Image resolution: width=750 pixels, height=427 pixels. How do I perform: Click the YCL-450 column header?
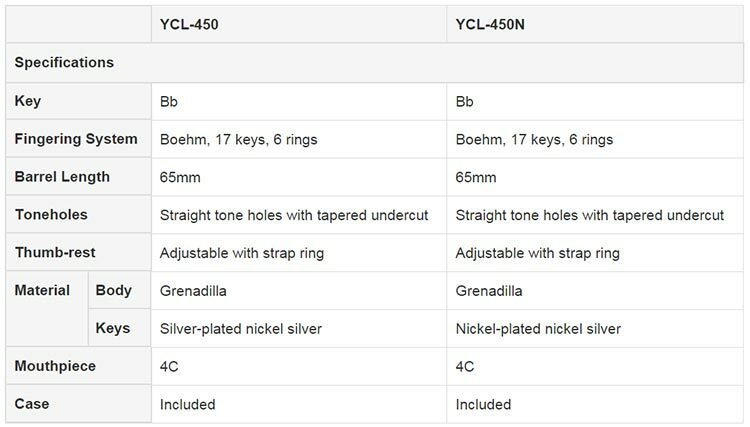point(185,24)
